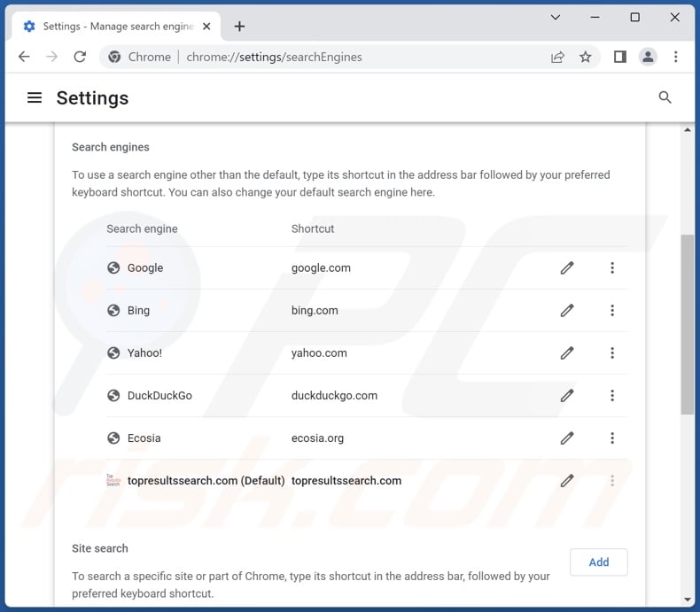Click the Google search engine name

pyautogui.click(x=145, y=267)
